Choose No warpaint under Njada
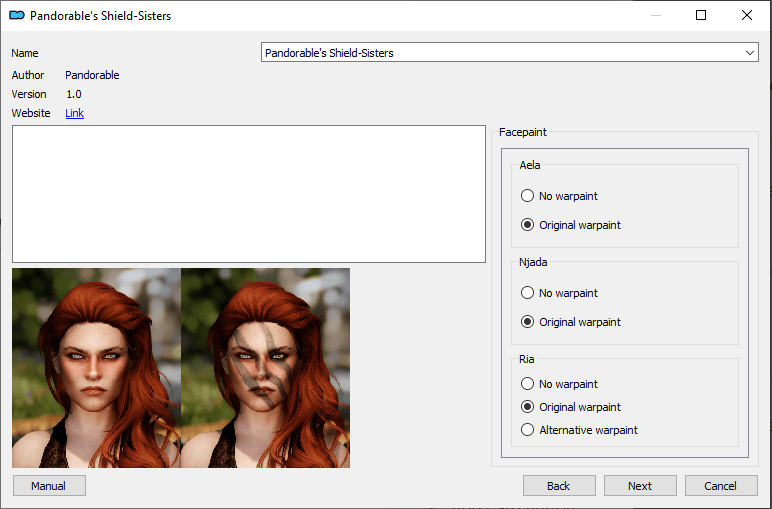772x509 pixels. (x=559, y=293)
